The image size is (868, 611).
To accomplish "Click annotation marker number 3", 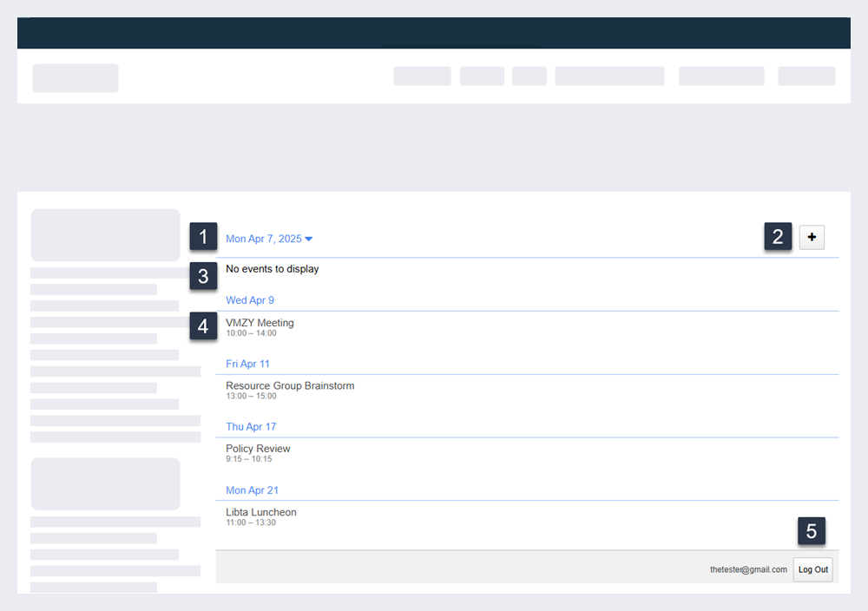I will point(203,277).
